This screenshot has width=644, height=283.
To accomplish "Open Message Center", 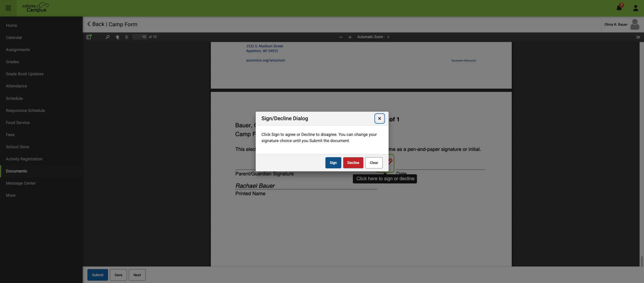I will pyautogui.click(x=41, y=183).
